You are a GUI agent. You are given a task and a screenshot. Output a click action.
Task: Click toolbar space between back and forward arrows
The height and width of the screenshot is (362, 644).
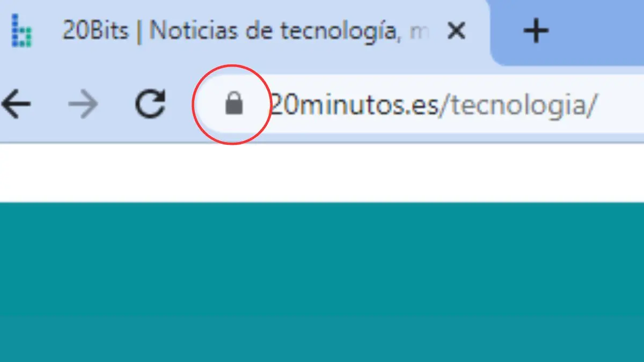pos(49,104)
